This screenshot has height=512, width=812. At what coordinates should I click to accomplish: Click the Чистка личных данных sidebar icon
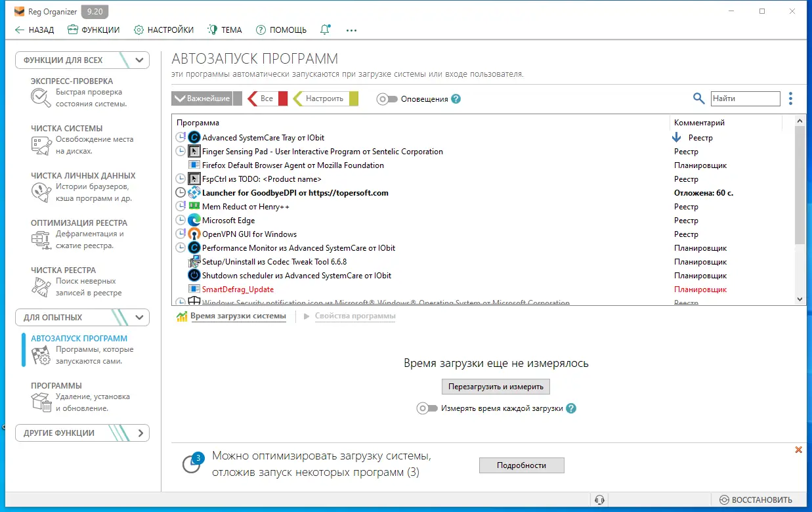[x=41, y=192]
